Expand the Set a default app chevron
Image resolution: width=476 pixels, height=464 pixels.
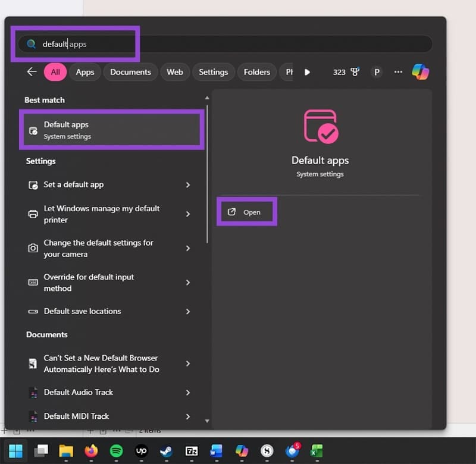click(x=187, y=185)
